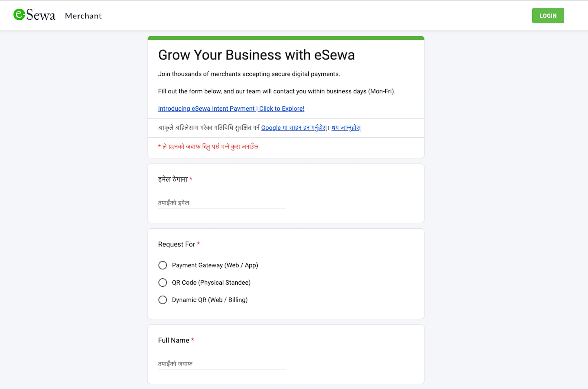Click the Payment Gateway option label text
The height and width of the screenshot is (389, 588).
(215, 265)
